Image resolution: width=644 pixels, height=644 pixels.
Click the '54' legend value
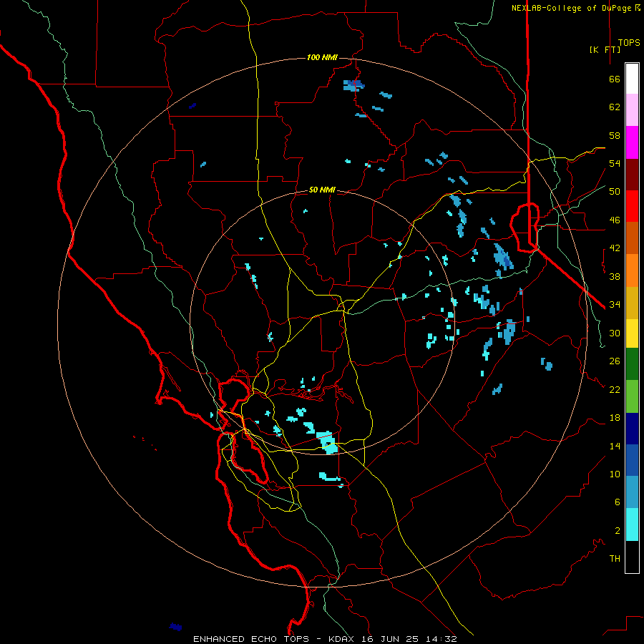click(615, 163)
